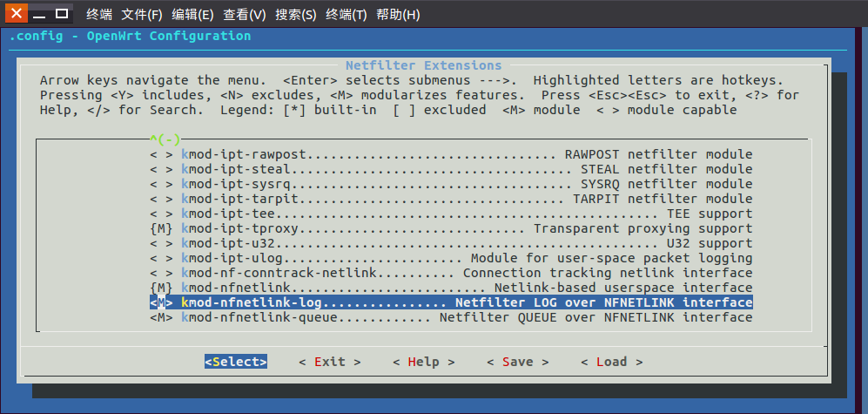
Task: Select the kmod-ipt-rawpost entry name
Action: point(244,154)
